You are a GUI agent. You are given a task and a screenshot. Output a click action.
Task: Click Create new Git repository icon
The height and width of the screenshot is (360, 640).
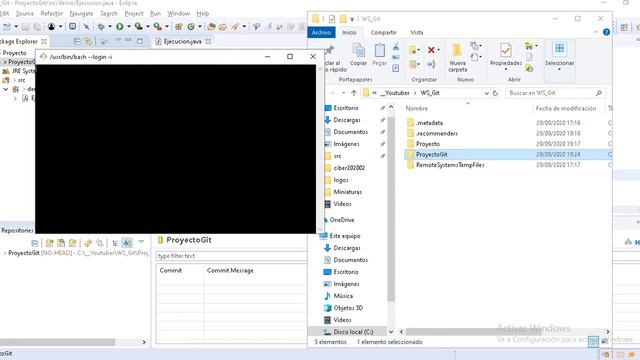73,243
